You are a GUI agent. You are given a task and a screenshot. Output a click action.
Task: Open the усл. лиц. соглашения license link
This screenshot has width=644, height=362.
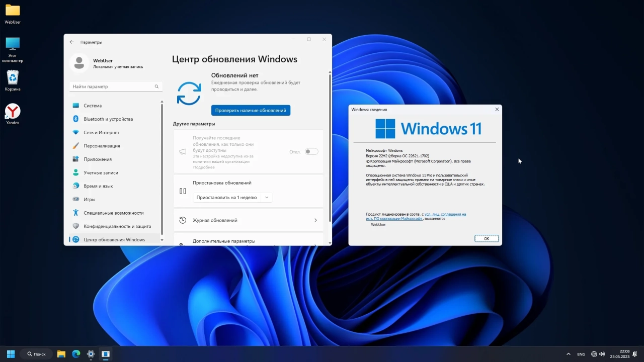[x=445, y=214]
